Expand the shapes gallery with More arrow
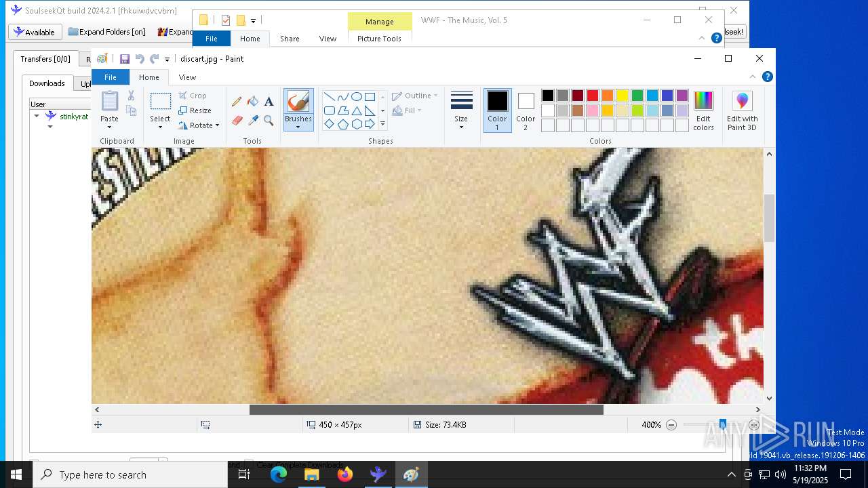Screen dimensions: 868x488 point(382,124)
